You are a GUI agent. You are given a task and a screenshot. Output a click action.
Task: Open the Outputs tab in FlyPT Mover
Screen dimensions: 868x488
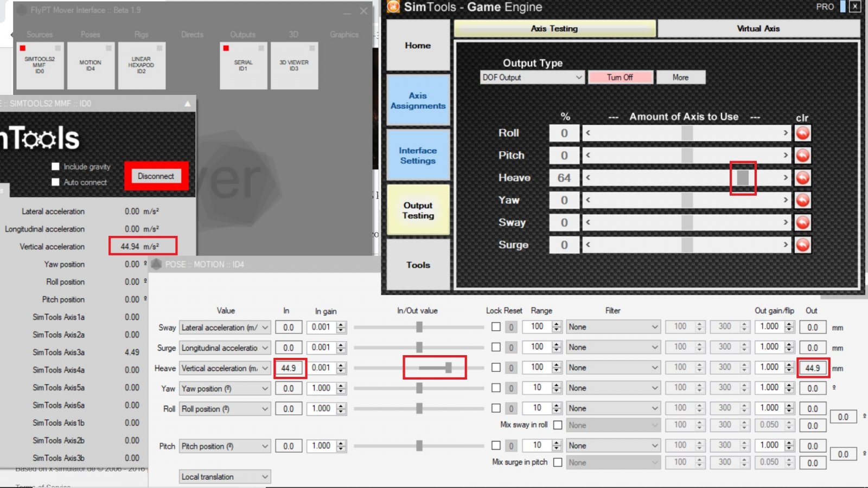click(x=243, y=35)
